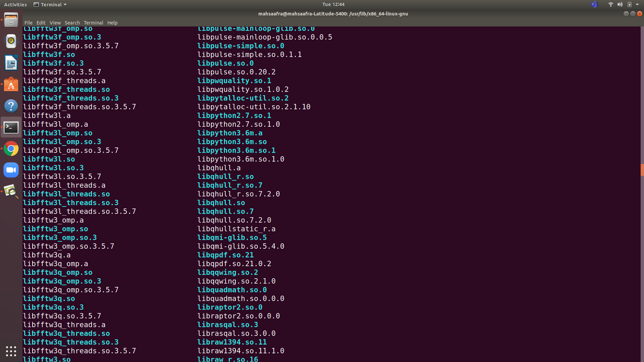Open Zoom from the dock
This screenshot has width=644, height=362.
(11, 170)
